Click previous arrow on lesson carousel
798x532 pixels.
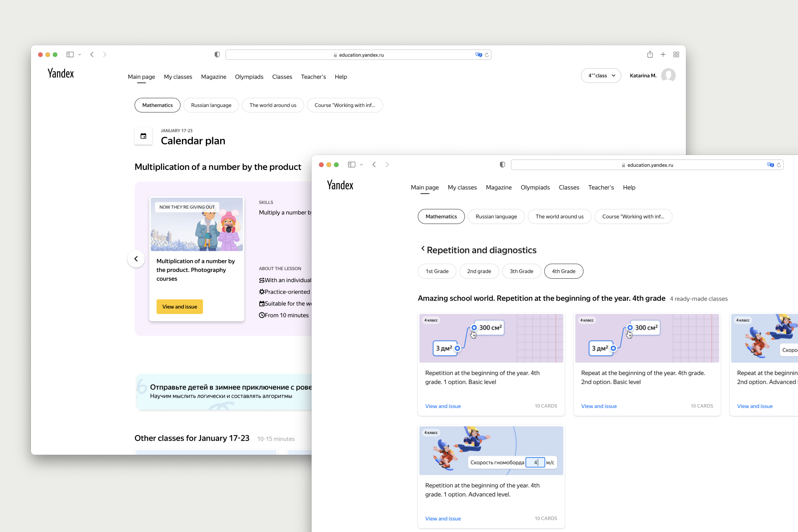pos(136,259)
